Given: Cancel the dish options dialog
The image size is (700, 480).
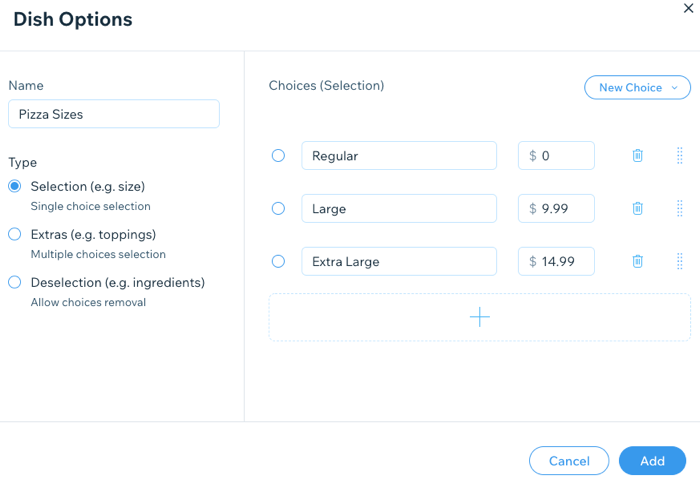Looking at the screenshot, I should click(569, 461).
